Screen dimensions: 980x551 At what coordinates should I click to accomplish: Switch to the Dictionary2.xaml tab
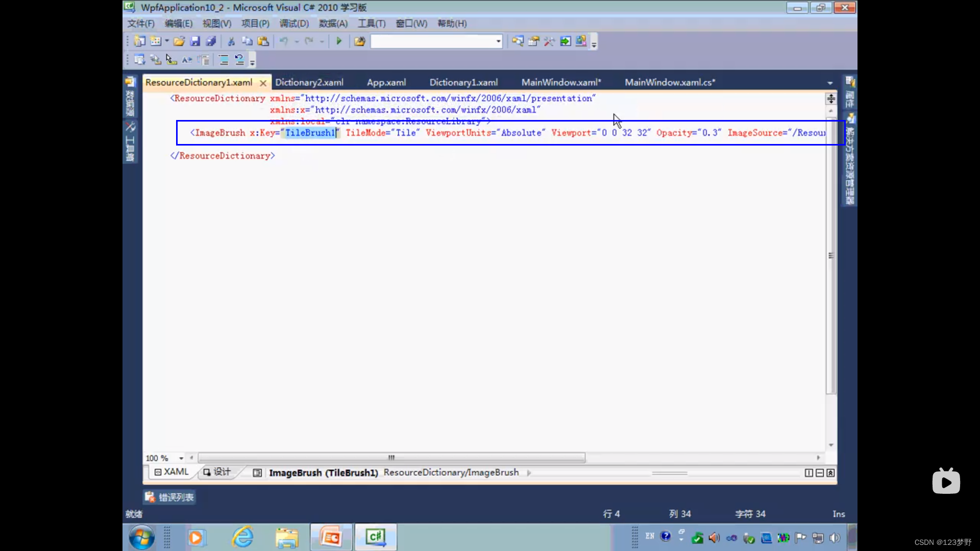309,82
